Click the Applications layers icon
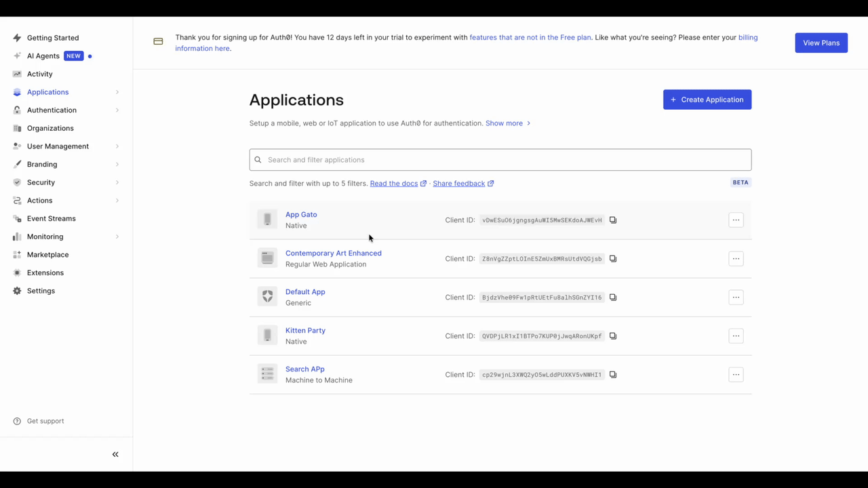This screenshot has width=868, height=488. (17, 92)
